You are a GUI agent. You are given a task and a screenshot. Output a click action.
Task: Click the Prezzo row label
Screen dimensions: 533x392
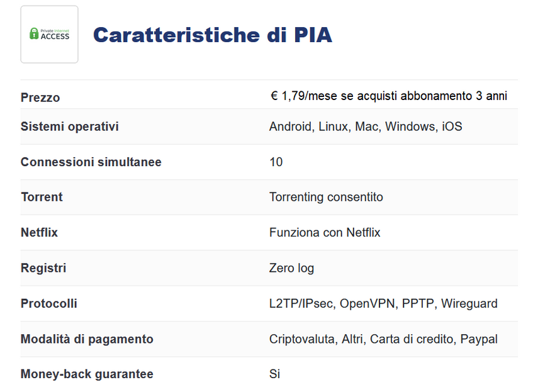[40, 98]
